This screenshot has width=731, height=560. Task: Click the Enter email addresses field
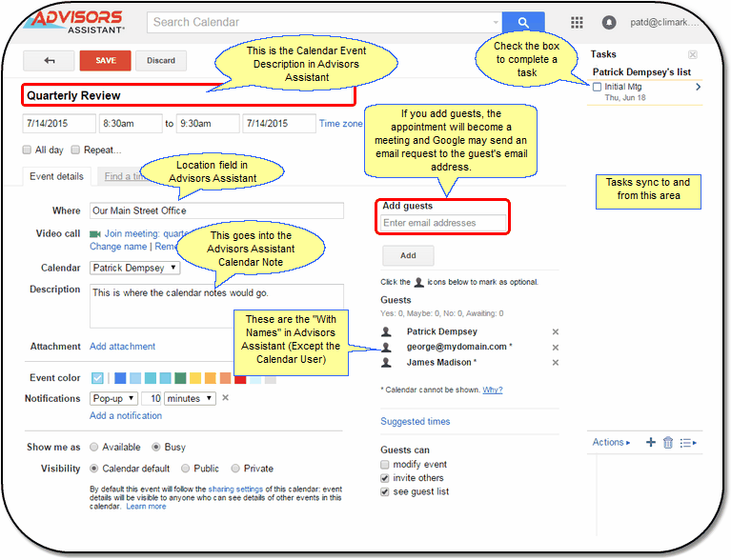[443, 223]
